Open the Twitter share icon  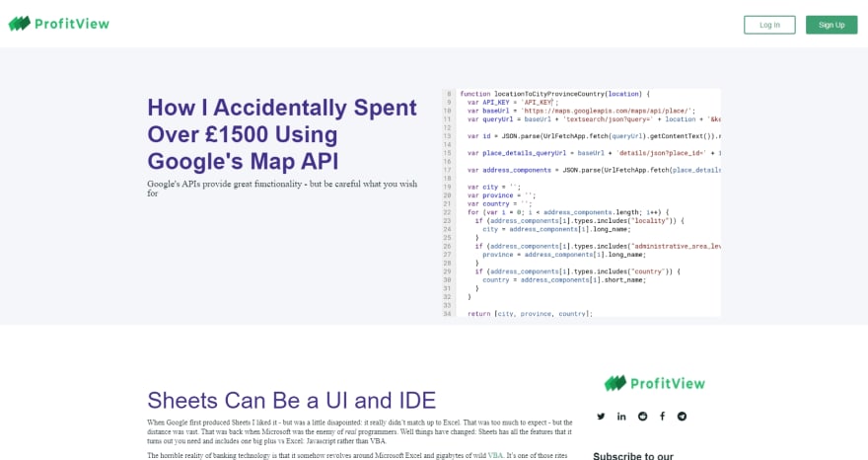pyautogui.click(x=601, y=417)
